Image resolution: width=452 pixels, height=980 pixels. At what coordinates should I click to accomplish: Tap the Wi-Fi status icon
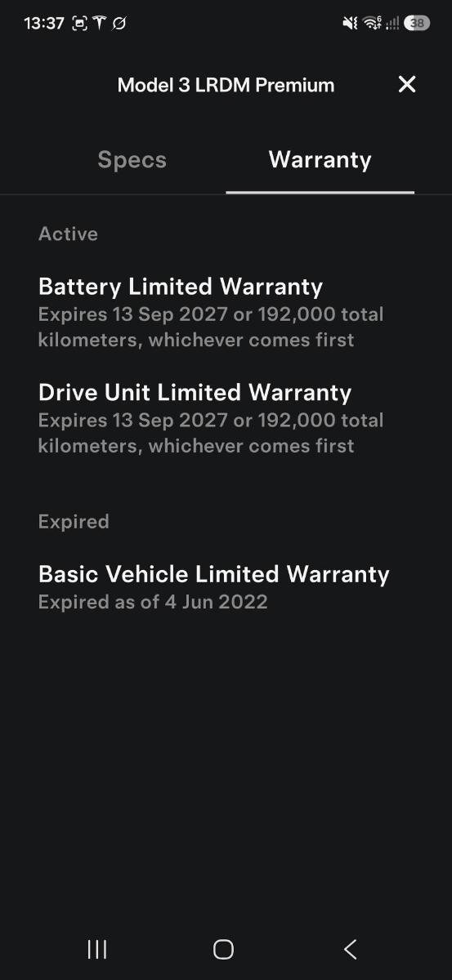pos(373,24)
